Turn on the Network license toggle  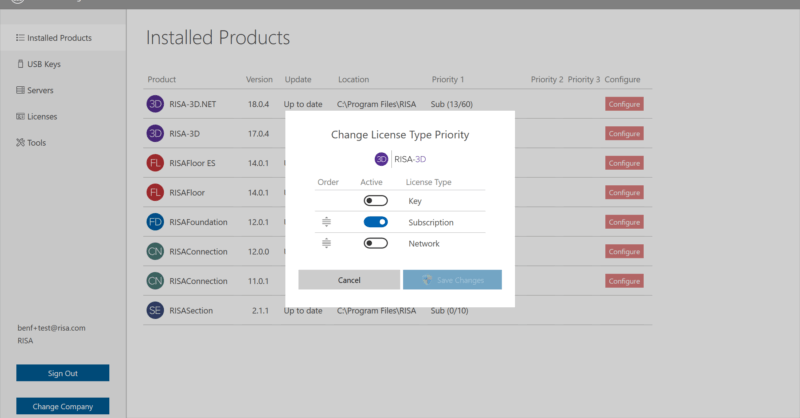[x=375, y=243]
